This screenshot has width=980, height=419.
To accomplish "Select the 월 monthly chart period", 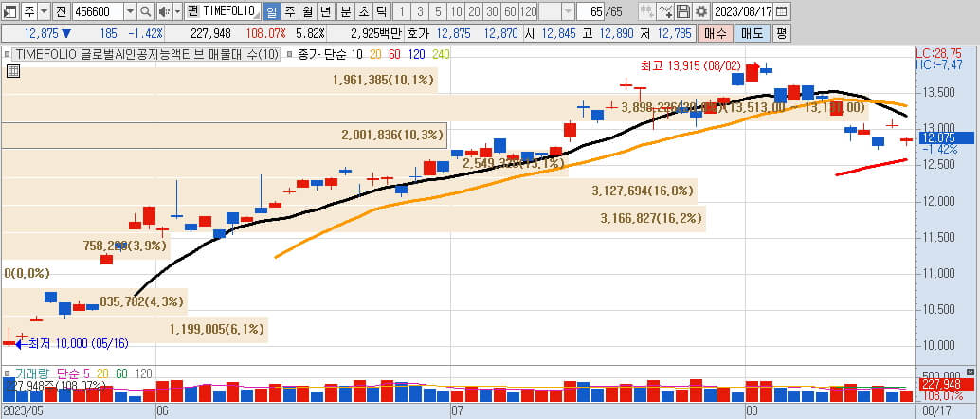I will (x=307, y=10).
